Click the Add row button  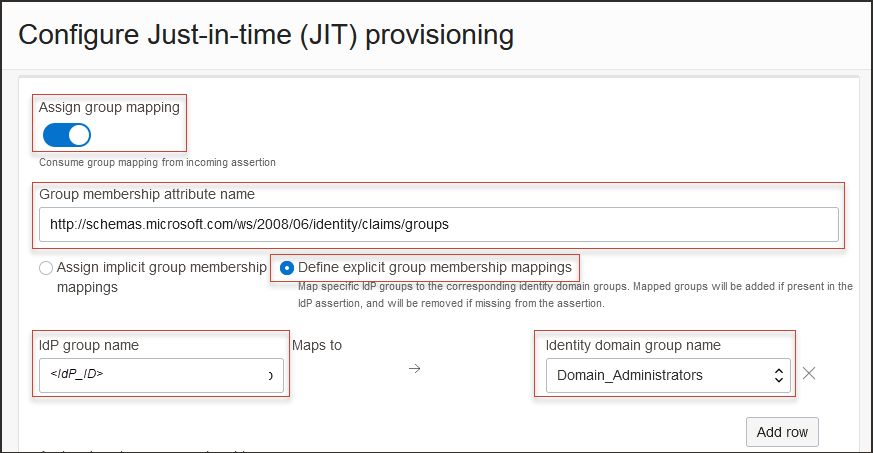point(782,432)
